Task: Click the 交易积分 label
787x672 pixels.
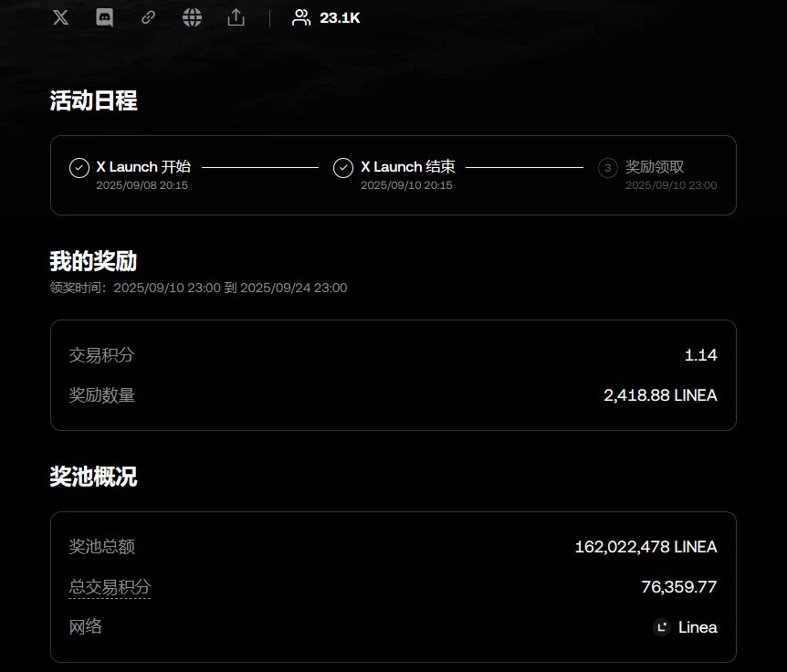Action: coord(102,355)
